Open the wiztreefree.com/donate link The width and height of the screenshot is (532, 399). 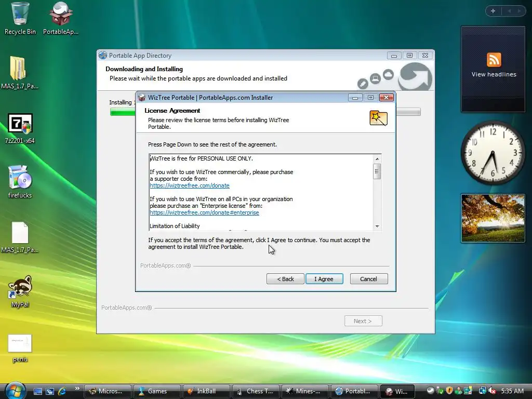point(190,185)
